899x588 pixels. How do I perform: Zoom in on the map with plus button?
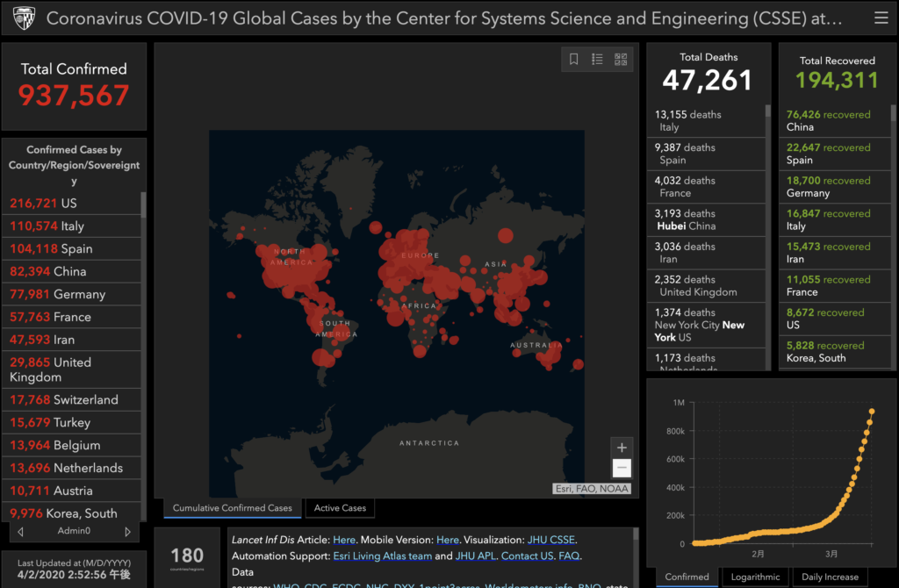point(622,448)
